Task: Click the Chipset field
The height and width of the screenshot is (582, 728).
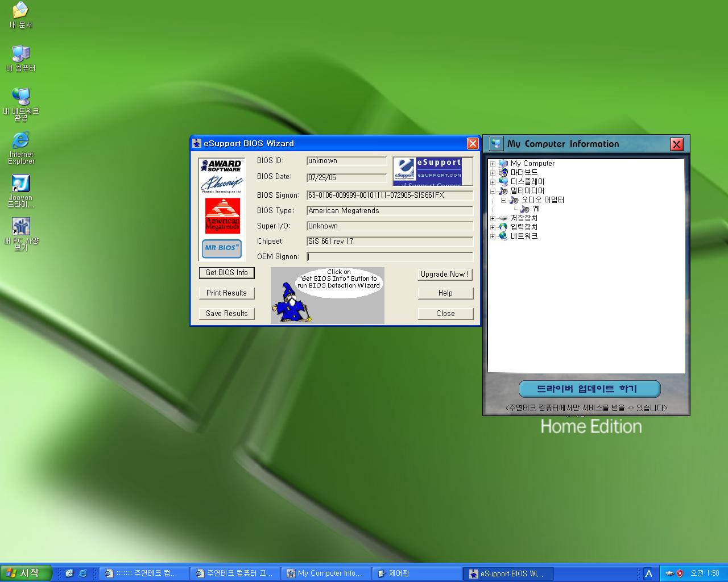Action: (x=390, y=242)
